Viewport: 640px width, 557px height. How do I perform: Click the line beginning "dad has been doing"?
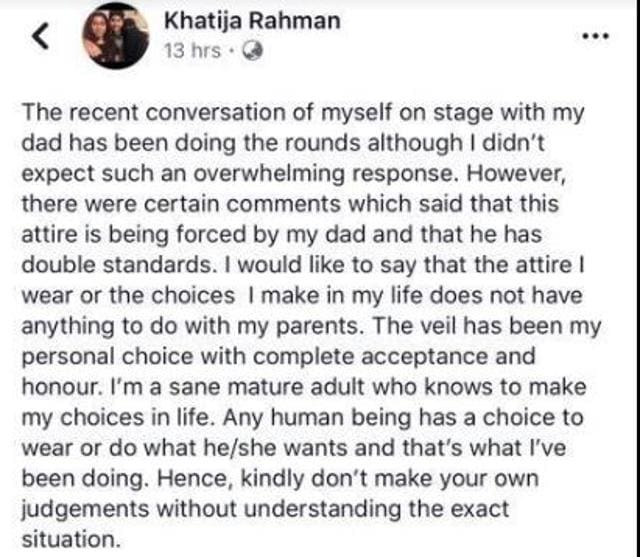283,144
